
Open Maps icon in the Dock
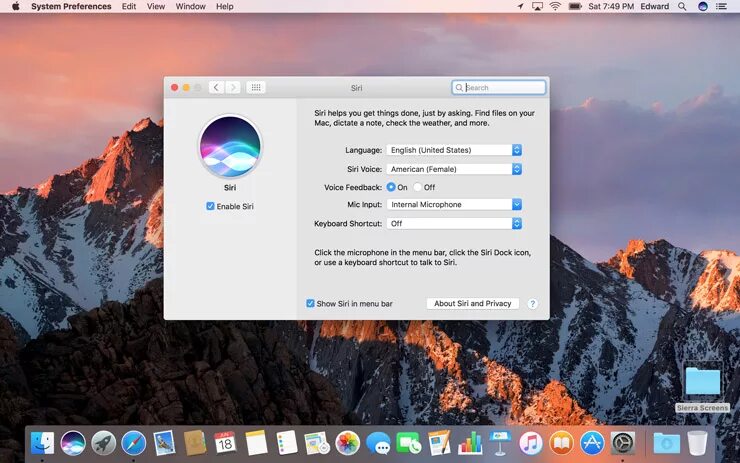317,443
